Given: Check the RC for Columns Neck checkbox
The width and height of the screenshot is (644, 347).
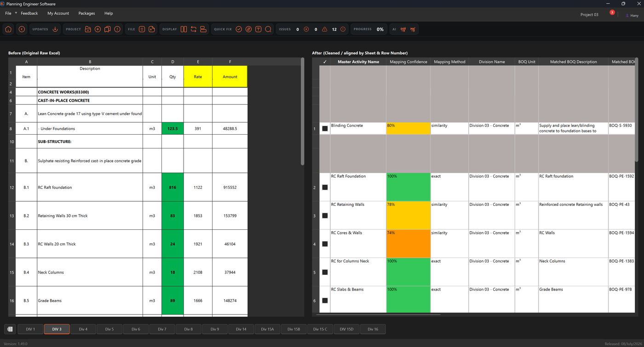Looking at the screenshot, I should pos(325,272).
